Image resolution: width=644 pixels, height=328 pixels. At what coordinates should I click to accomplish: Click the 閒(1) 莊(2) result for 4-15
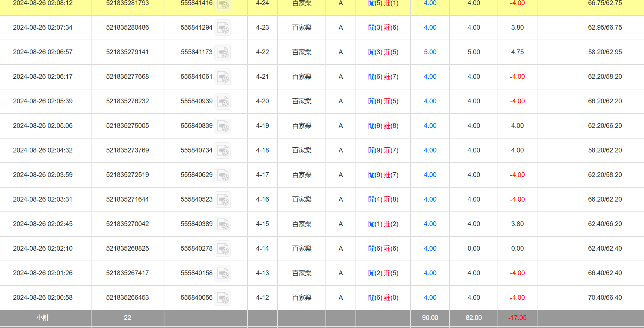[x=383, y=224]
